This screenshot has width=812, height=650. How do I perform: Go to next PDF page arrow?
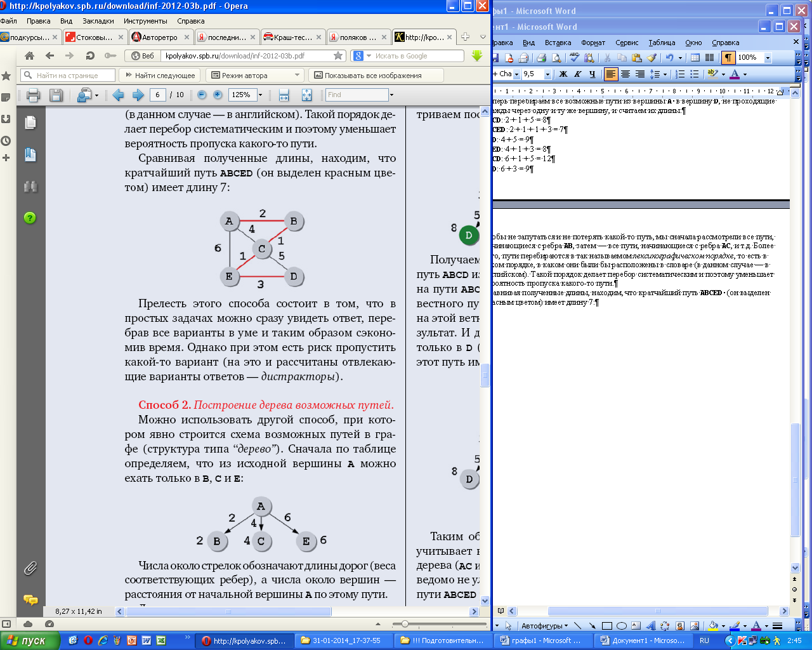[138, 95]
